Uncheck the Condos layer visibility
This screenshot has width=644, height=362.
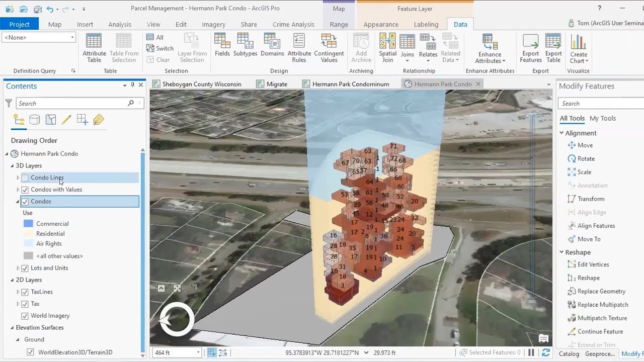click(x=25, y=202)
